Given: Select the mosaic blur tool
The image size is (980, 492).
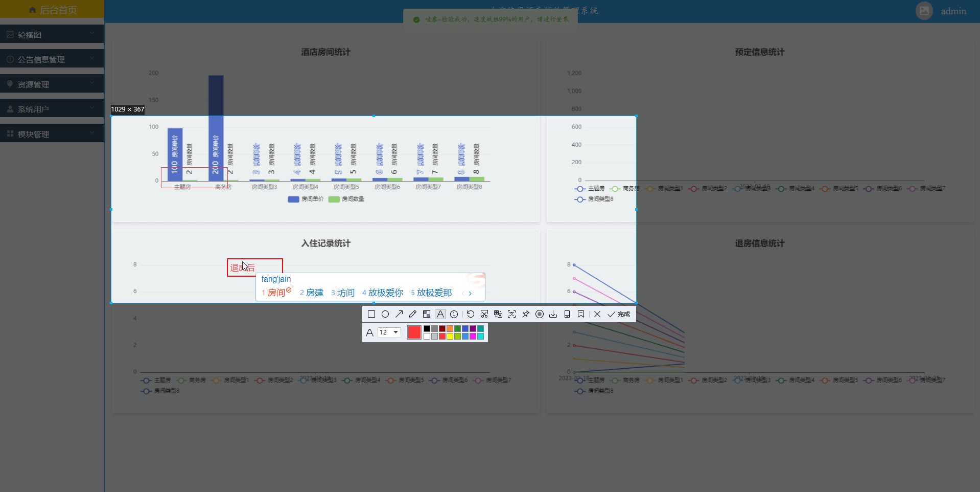Looking at the screenshot, I should (427, 314).
